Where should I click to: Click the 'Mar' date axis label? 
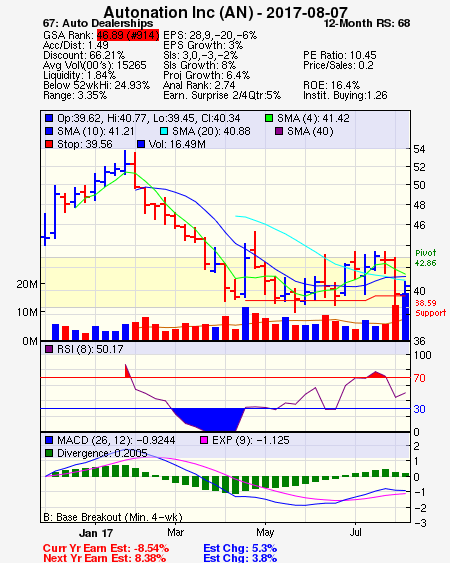click(175, 532)
